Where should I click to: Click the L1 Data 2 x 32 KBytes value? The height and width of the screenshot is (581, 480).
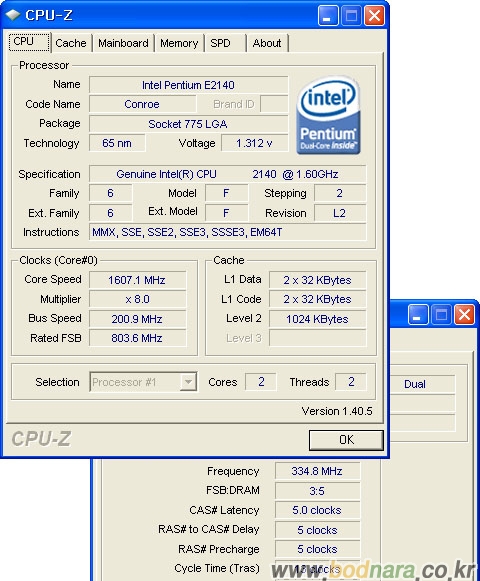(317, 280)
